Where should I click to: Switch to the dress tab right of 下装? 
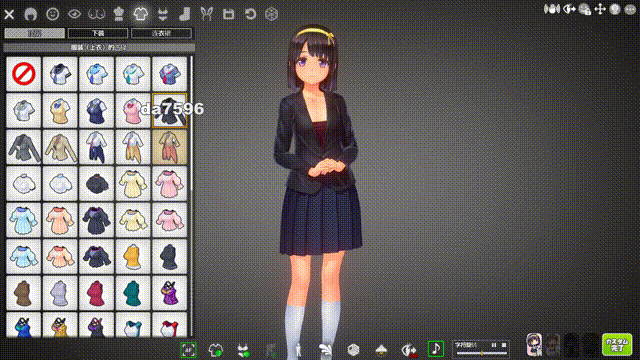pos(161,33)
